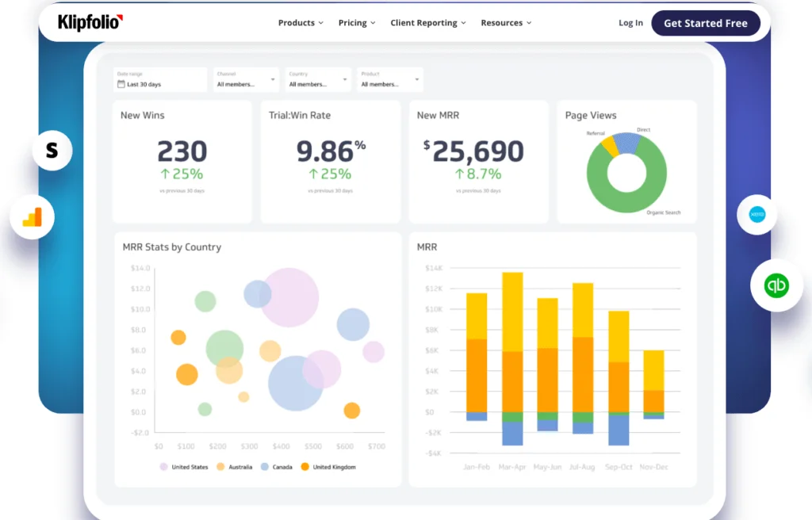Open the Product dropdown filter
812x520 pixels.
(x=390, y=80)
